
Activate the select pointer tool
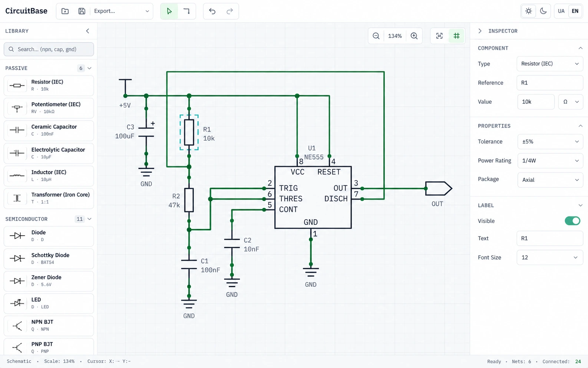(169, 11)
